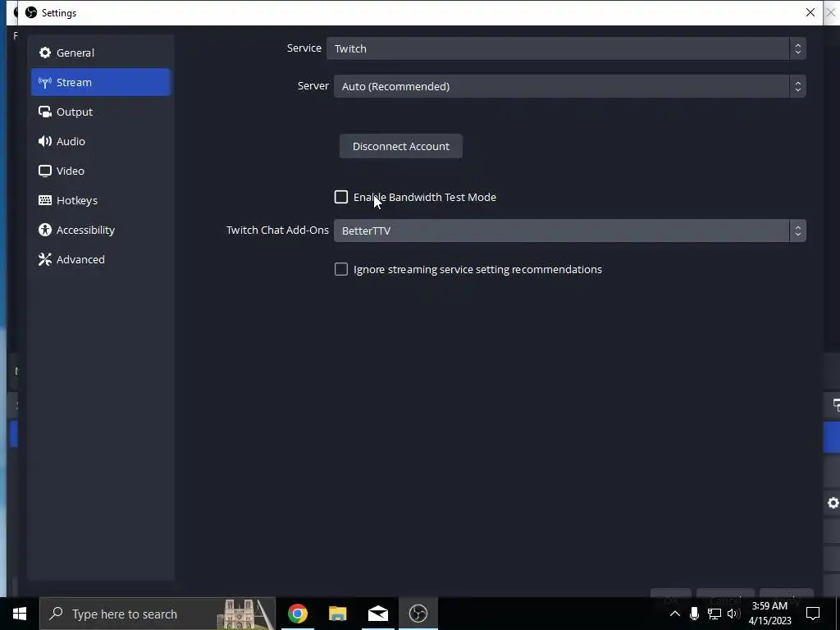Click the gear icon in OBS main window
The width and height of the screenshot is (840, 630).
pyautogui.click(x=833, y=503)
